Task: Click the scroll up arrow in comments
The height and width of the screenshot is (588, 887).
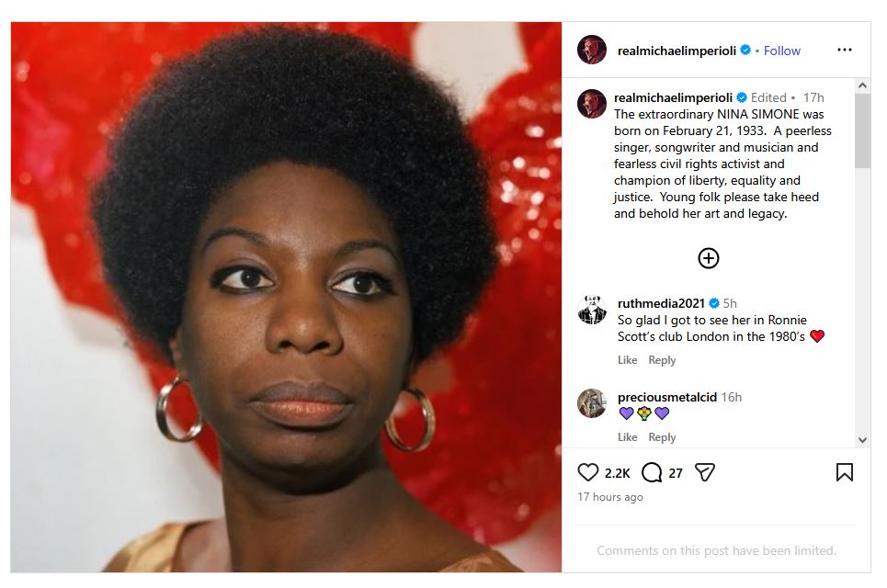Action: 862,86
